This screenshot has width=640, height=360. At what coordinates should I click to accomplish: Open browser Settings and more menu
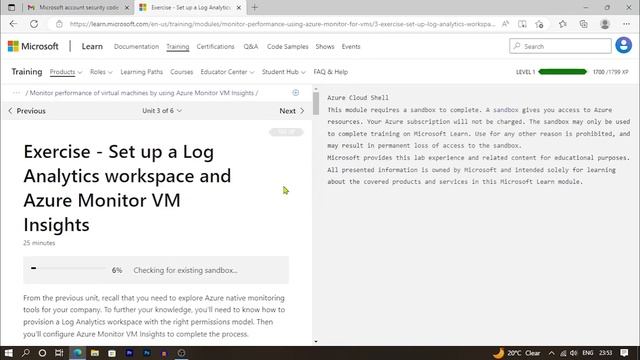click(626, 24)
